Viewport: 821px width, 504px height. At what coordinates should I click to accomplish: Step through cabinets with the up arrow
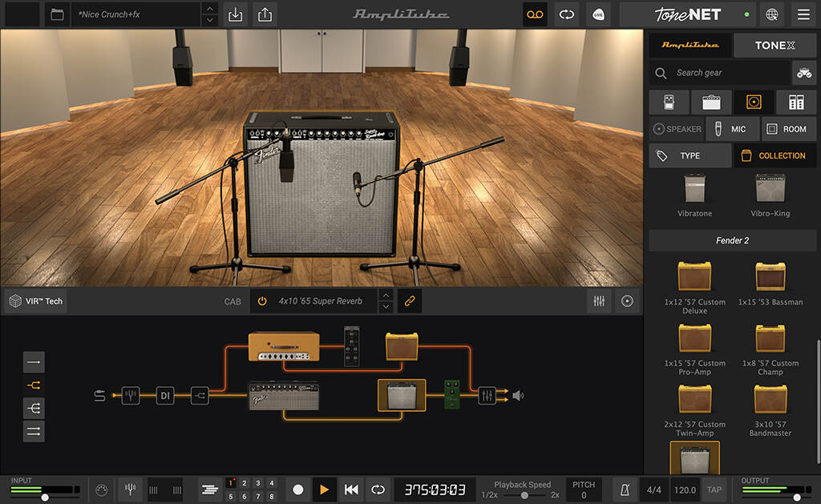pyautogui.click(x=386, y=296)
